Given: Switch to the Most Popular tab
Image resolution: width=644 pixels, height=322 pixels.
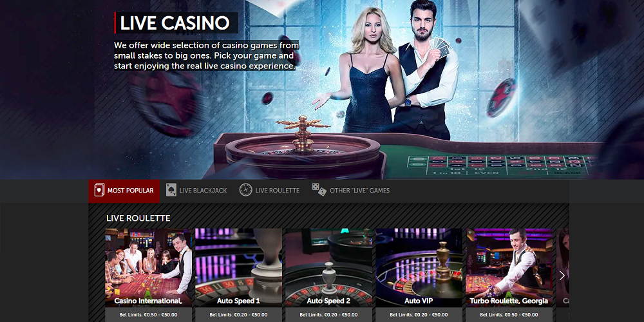Looking at the screenshot, I should (124, 191).
